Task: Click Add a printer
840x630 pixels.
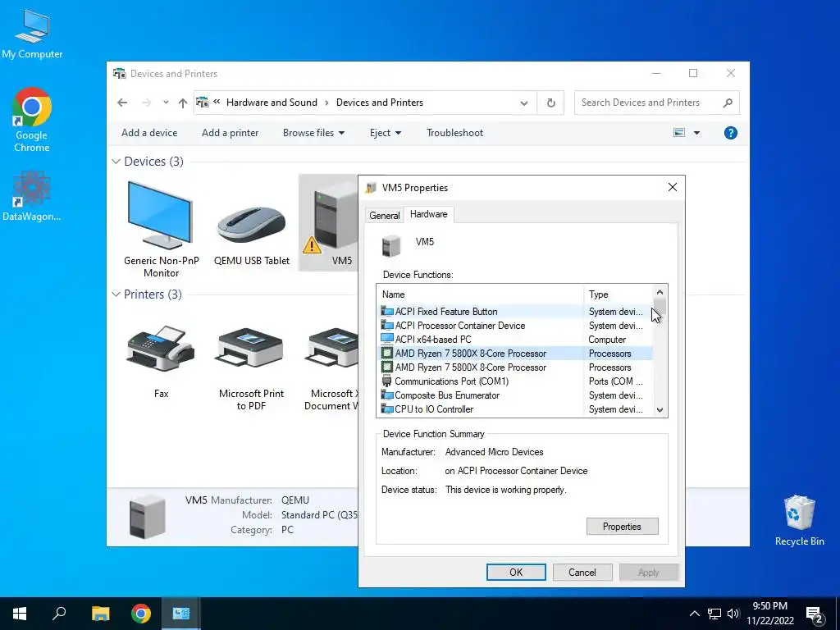Action: click(230, 133)
